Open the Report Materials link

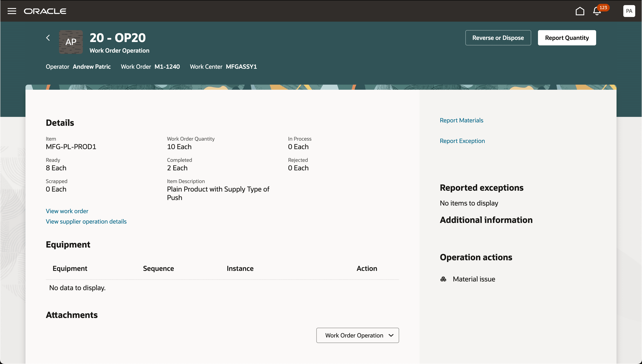[461, 120]
